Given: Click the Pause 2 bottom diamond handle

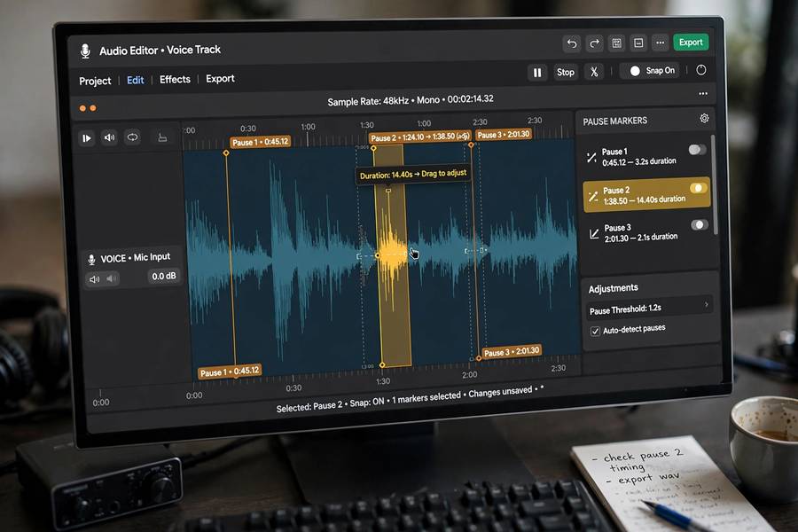Looking at the screenshot, I should pos(382,365).
